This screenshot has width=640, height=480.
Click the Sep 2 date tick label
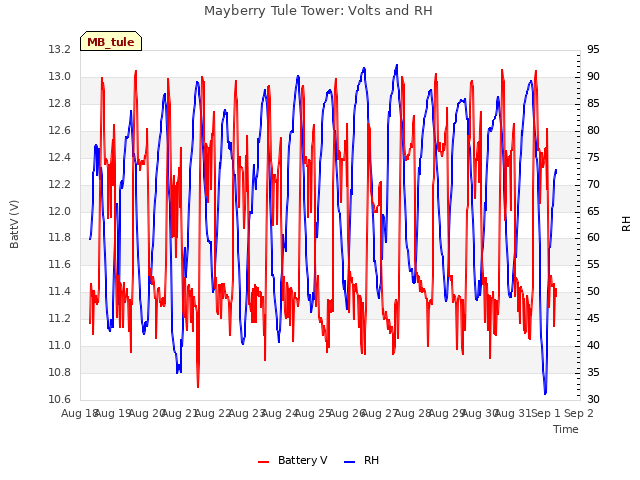[x=579, y=413]
